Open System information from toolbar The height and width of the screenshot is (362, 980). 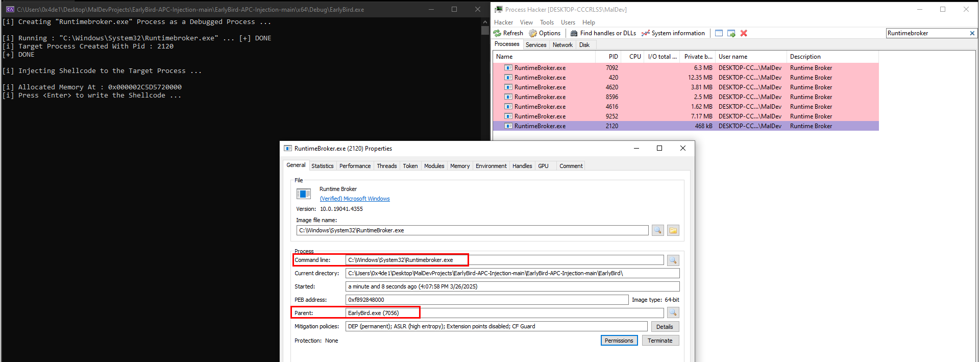point(673,33)
